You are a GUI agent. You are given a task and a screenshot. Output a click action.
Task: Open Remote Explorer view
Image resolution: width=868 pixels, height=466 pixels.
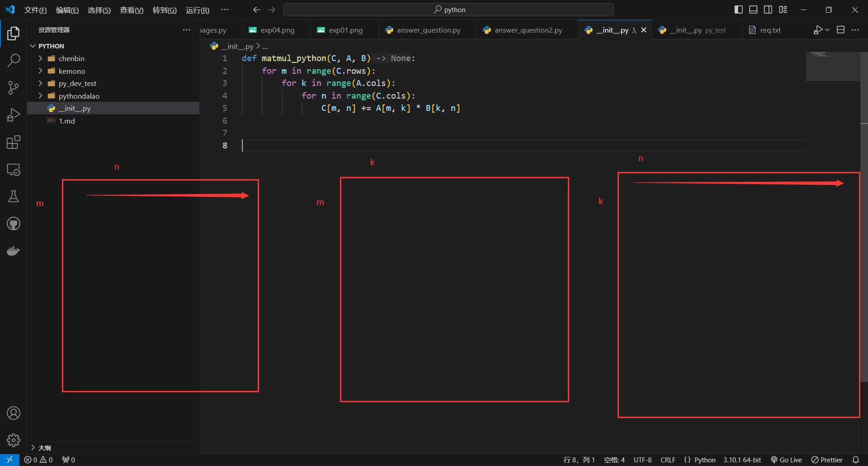14,170
